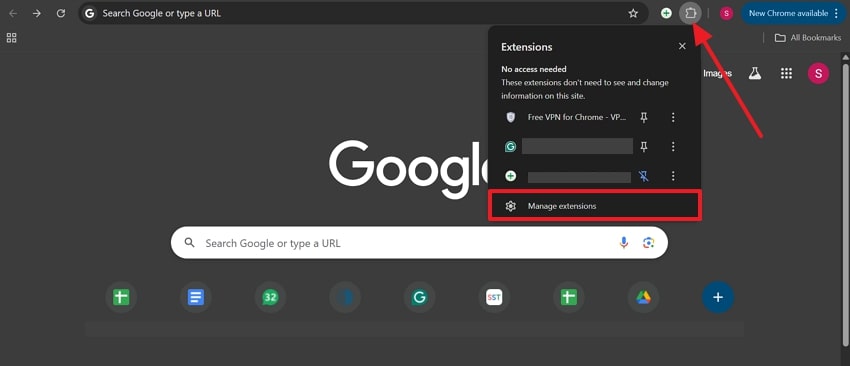Open Search Labs flask icon

[x=755, y=73]
